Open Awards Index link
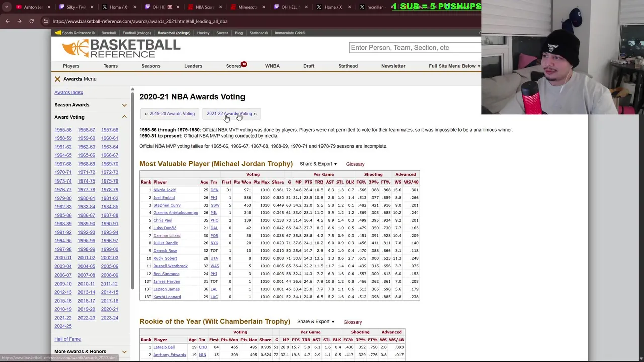The height and width of the screenshot is (362, 644). 68,92
